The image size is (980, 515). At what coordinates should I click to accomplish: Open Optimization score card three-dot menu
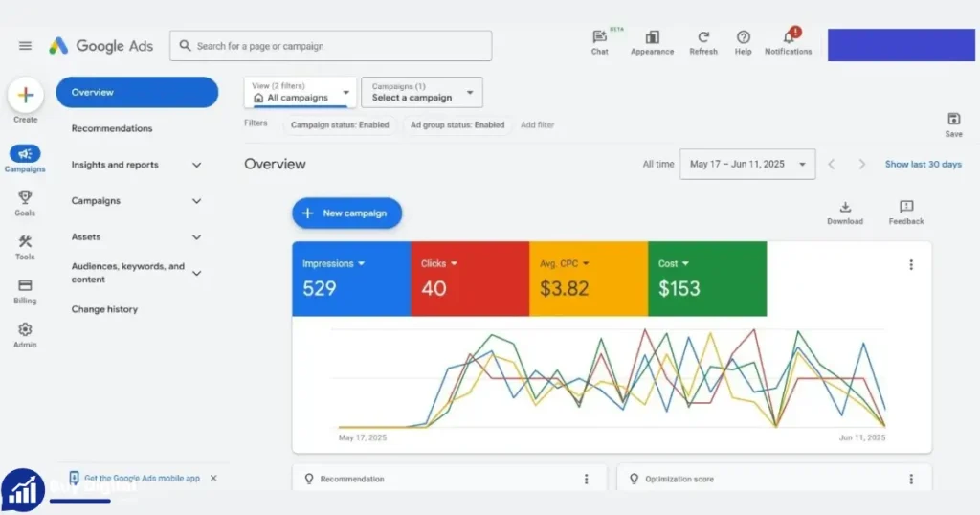pyautogui.click(x=911, y=479)
